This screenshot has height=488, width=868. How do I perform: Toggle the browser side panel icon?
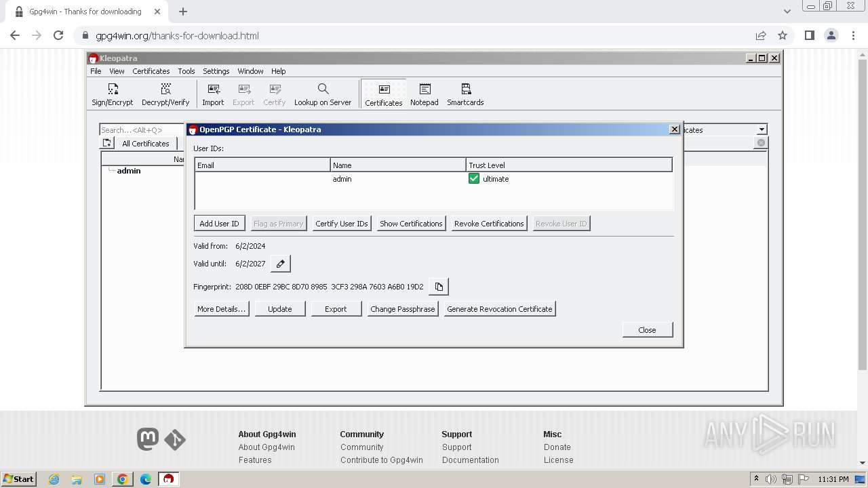809,36
